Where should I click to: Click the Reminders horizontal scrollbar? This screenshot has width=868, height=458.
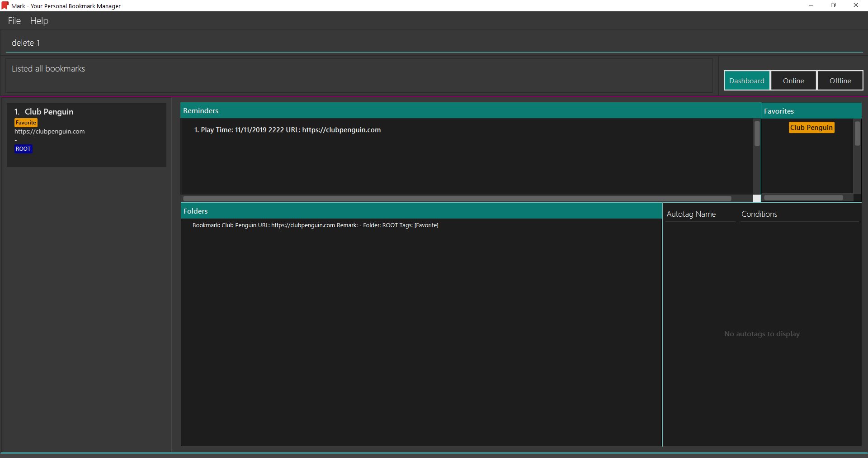(x=457, y=198)
